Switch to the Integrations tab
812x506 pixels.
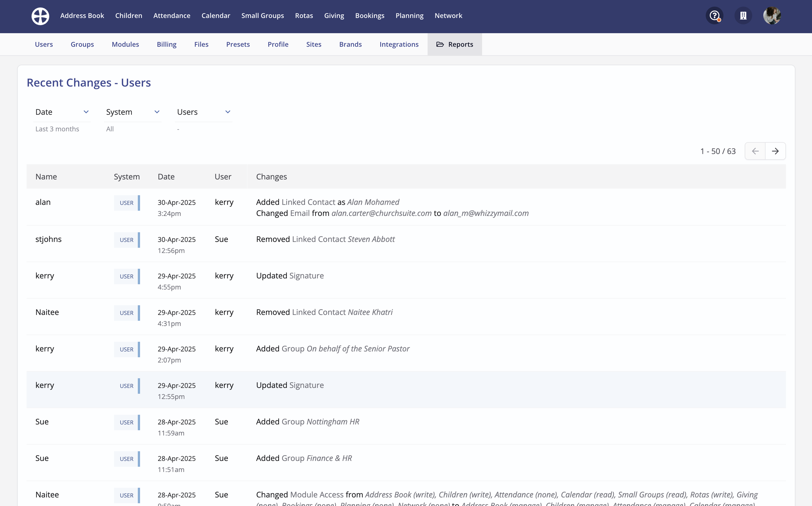(399, 44)
